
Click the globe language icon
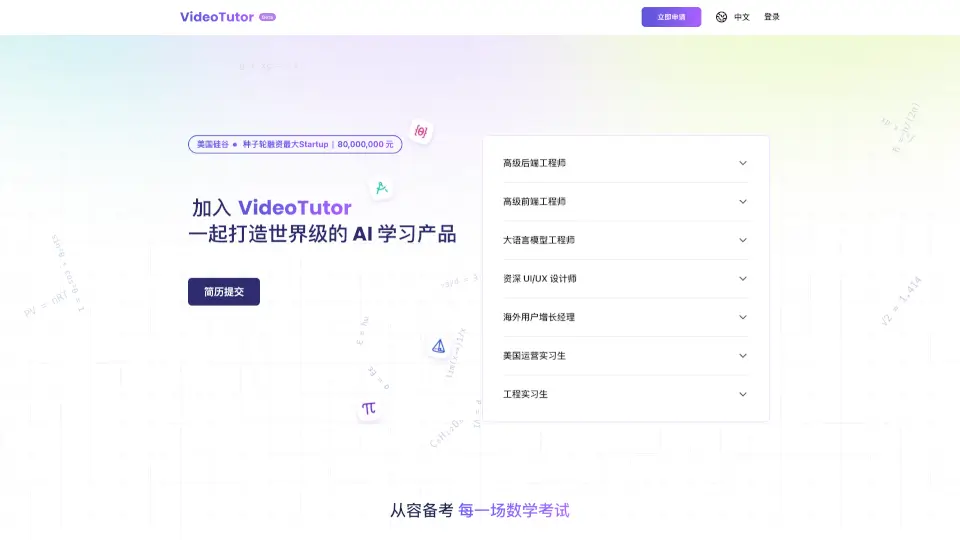click(721, 17)
